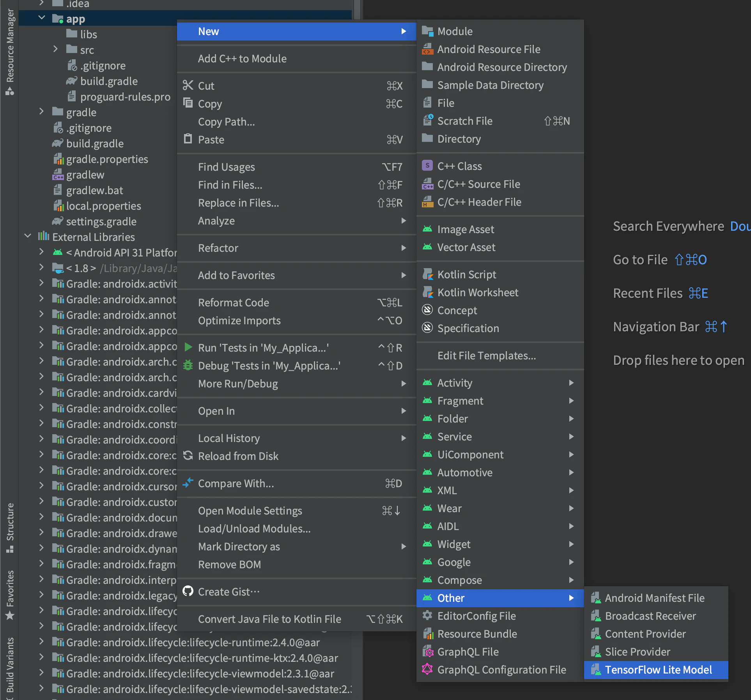751x700 pixels.
Task: Expand the lifecycle-runtime-ktx:2.4.0@aar library
Action: click(x=41, y=657)
